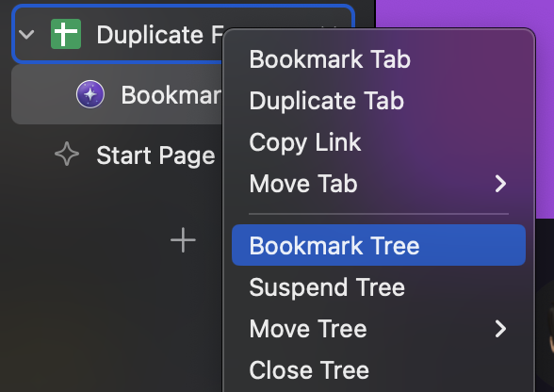The height and width of the screenshot is (392, 554).
Task: Select the Duplicate parent tab in sidebar
Action: [x=117, y=34]
